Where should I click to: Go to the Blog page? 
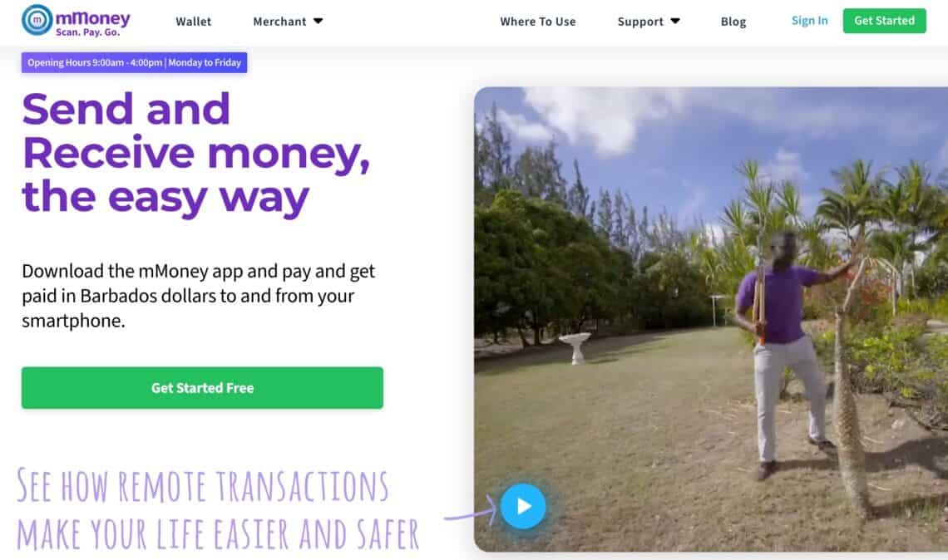click(733, 22)
